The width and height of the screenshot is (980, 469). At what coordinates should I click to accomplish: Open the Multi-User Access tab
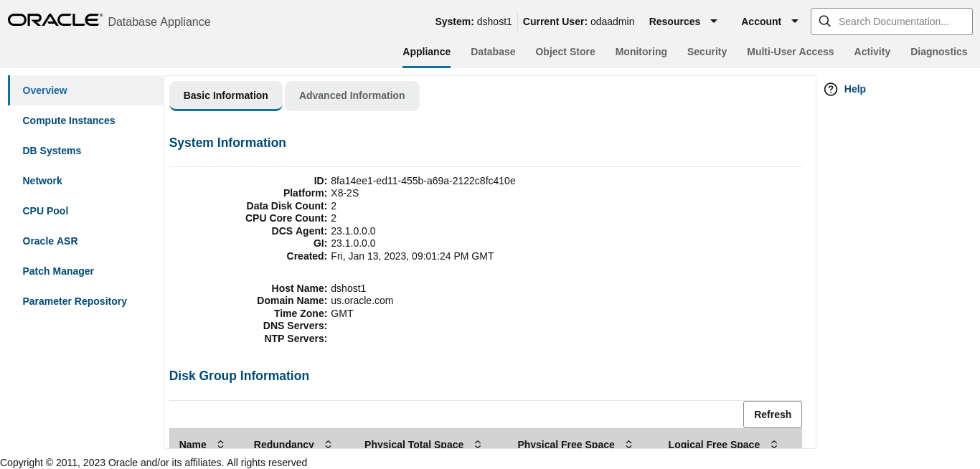tap(791, 52)
